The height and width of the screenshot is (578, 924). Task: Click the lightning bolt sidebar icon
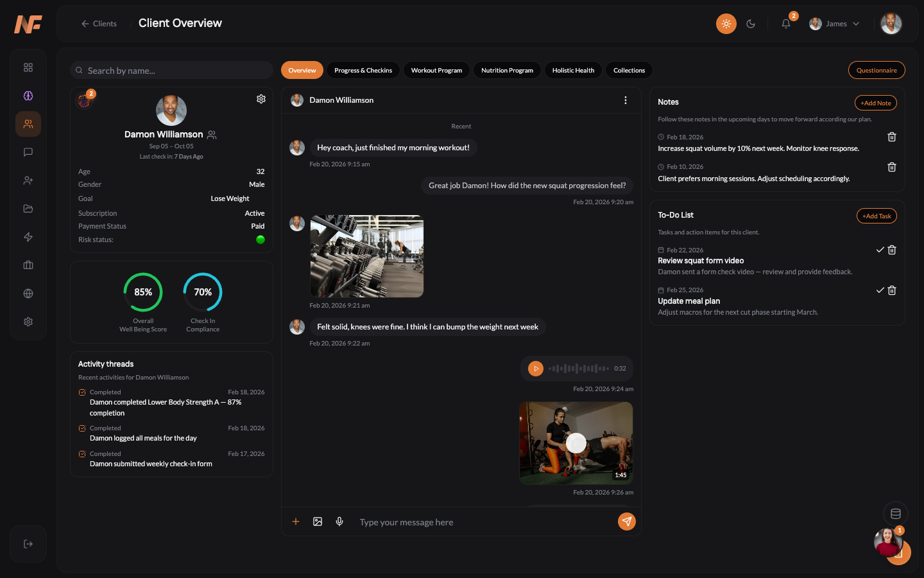pyautogui.click(x=28, y=237)
